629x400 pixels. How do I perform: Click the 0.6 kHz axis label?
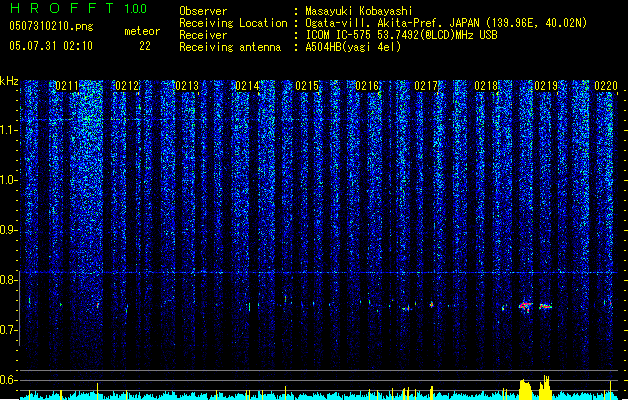(8, 380)
